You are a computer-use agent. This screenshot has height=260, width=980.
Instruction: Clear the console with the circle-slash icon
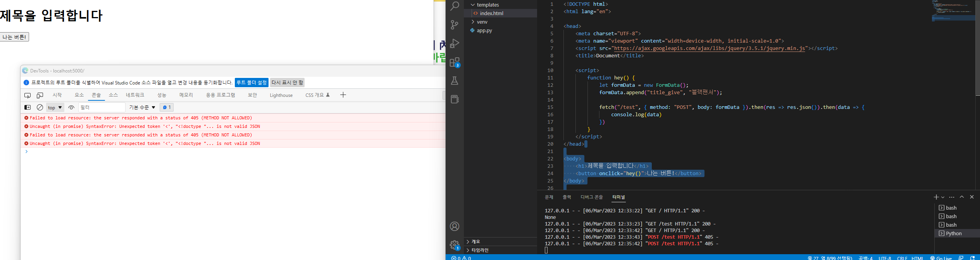(x=40, y=107)
